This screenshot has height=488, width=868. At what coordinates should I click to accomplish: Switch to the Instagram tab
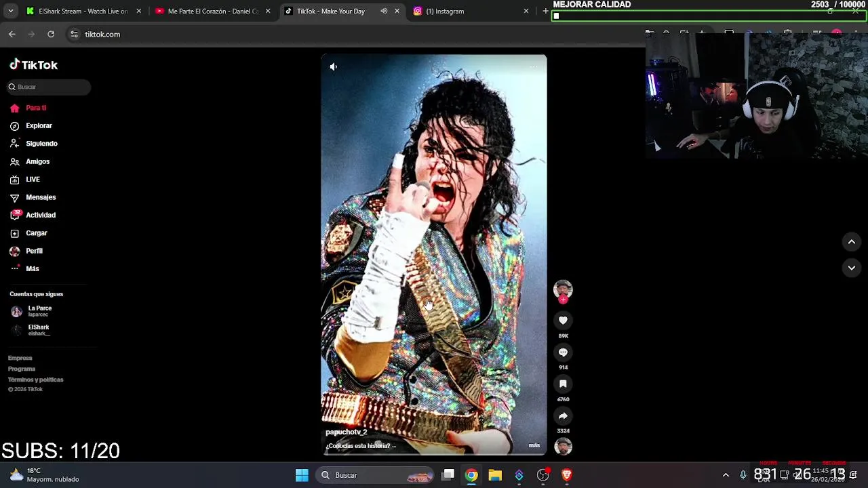click(471, 11)
